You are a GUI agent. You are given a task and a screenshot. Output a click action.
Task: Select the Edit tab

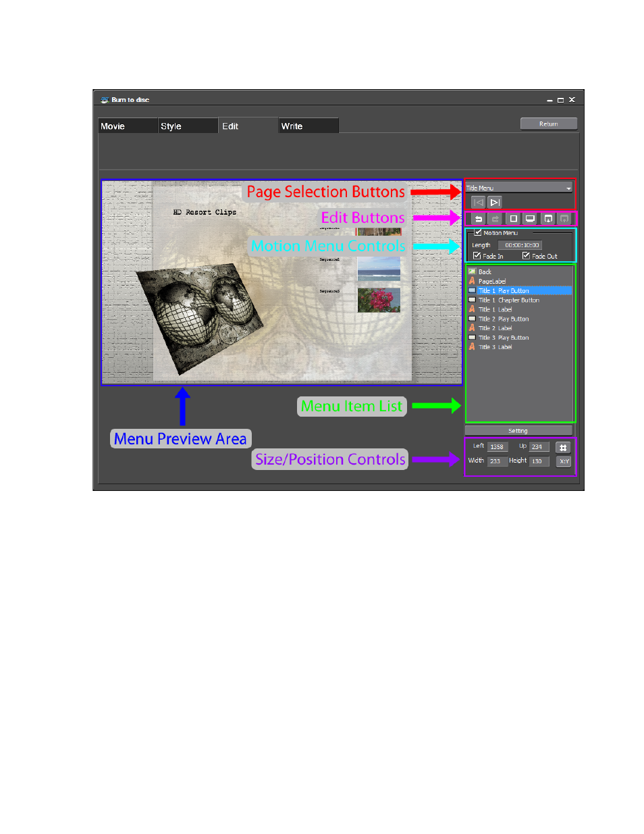tap(248, 126)
